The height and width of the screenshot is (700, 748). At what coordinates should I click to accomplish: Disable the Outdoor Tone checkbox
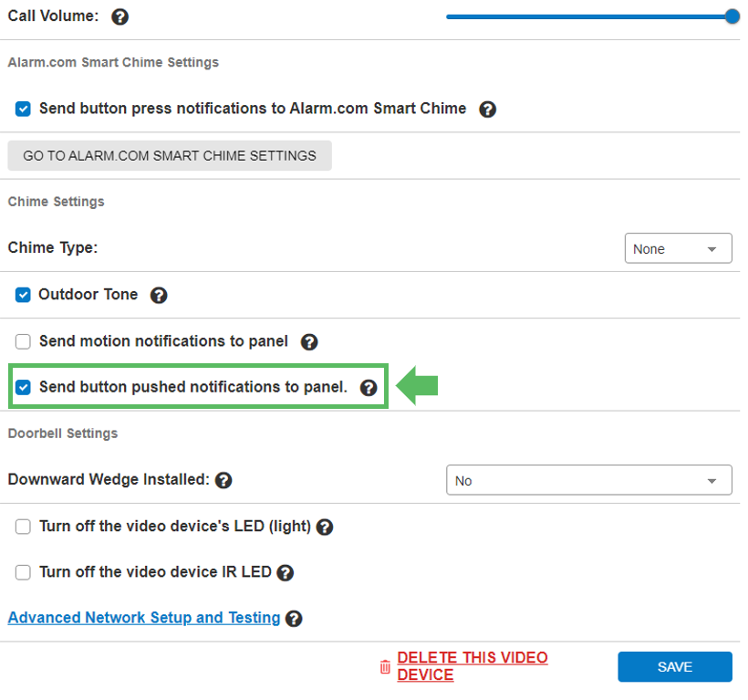[x=24, y=296]
